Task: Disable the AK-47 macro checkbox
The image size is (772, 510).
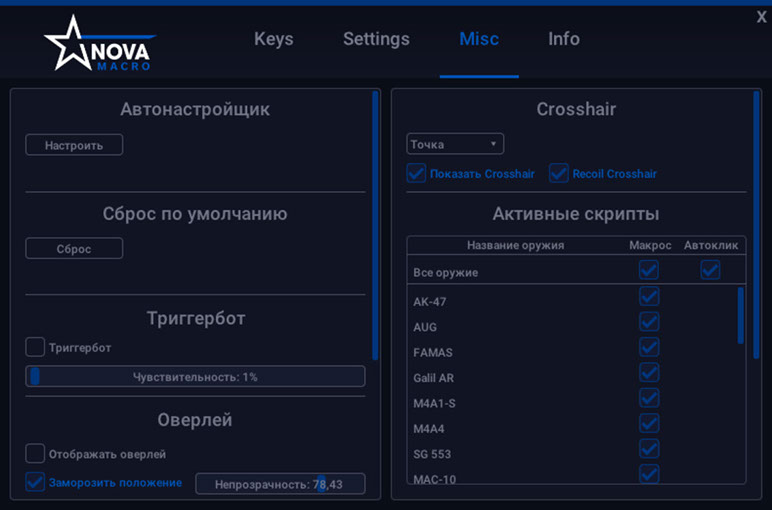Action: click(649, 296)
